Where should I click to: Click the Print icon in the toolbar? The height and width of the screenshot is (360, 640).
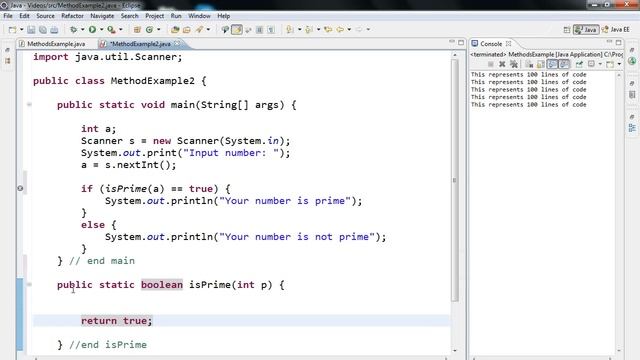coord(54,30)
